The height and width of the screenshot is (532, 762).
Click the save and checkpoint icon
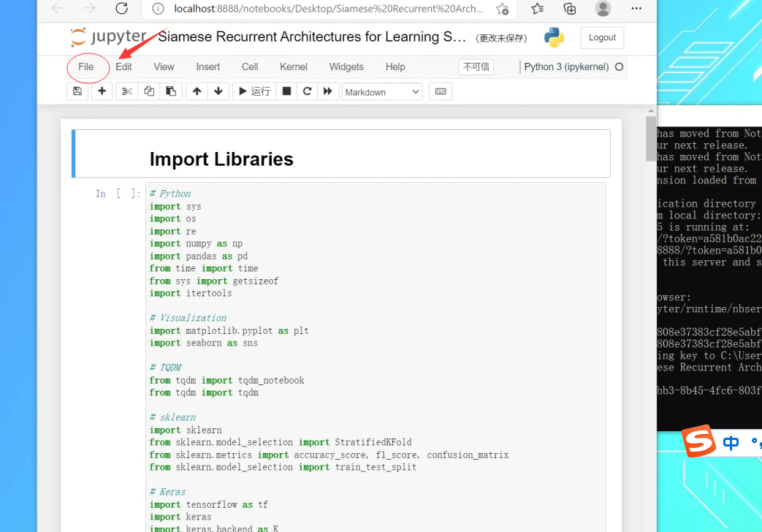click(77, 91)
